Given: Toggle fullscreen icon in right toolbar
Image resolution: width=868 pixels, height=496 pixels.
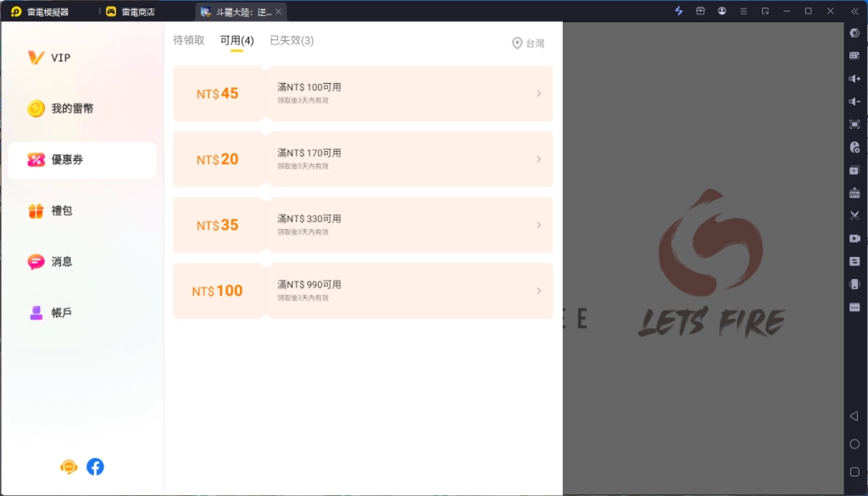Looking at the screenshot, I should [x=854, y=125].
